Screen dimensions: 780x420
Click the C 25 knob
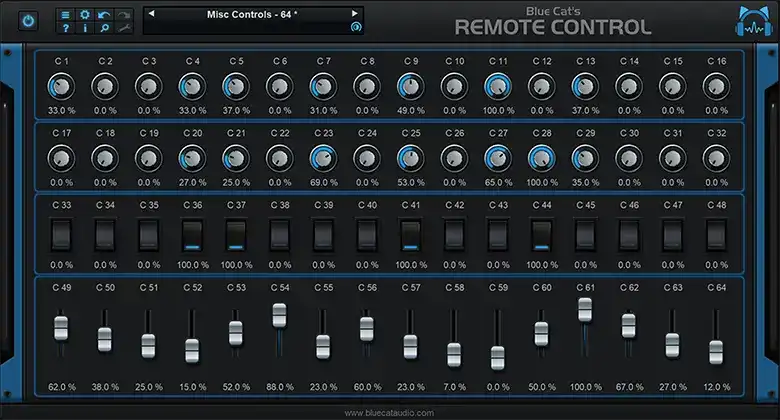[410, 159]
